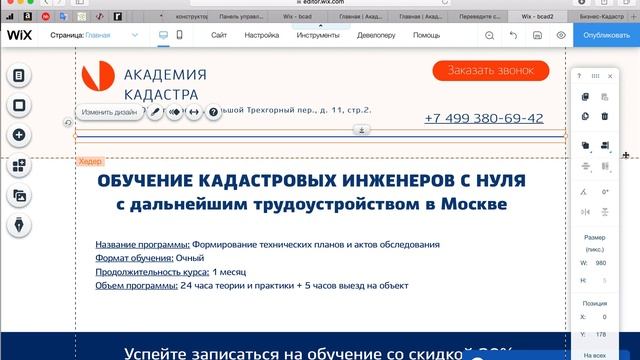Screen dimensions: 640x360
Task: Click the Название программы: underlined text
Action: tap(142, 244)
